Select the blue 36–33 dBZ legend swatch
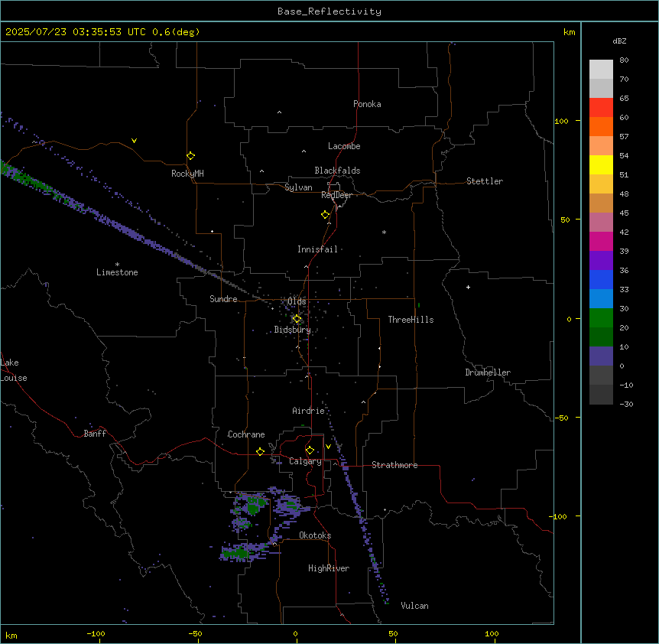Viewport: 659px width, 644px height. point(601,279)
